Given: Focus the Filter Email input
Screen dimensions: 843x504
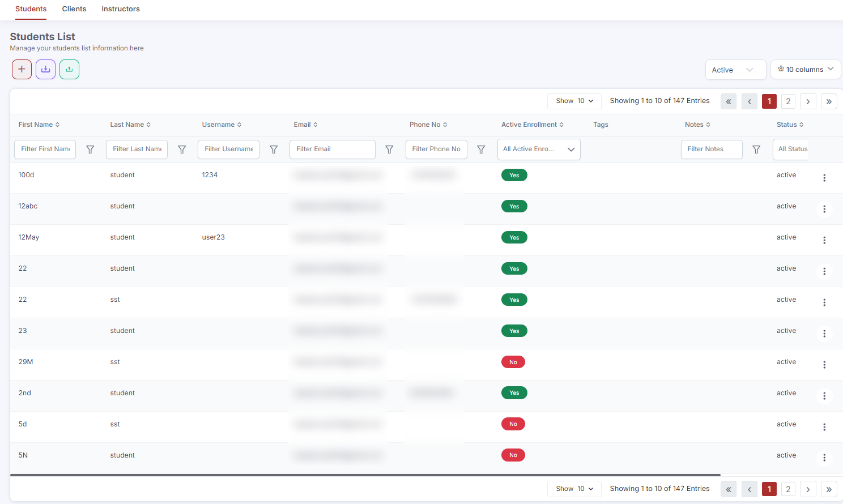Looking at the screenshot, I should click(333, 150).
